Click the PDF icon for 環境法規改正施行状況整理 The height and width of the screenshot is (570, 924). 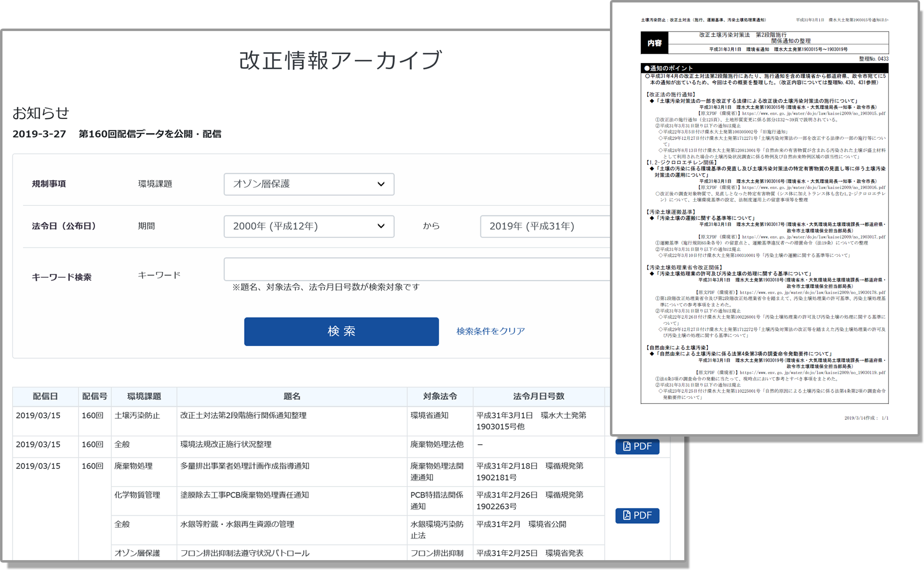pos(637,446)
